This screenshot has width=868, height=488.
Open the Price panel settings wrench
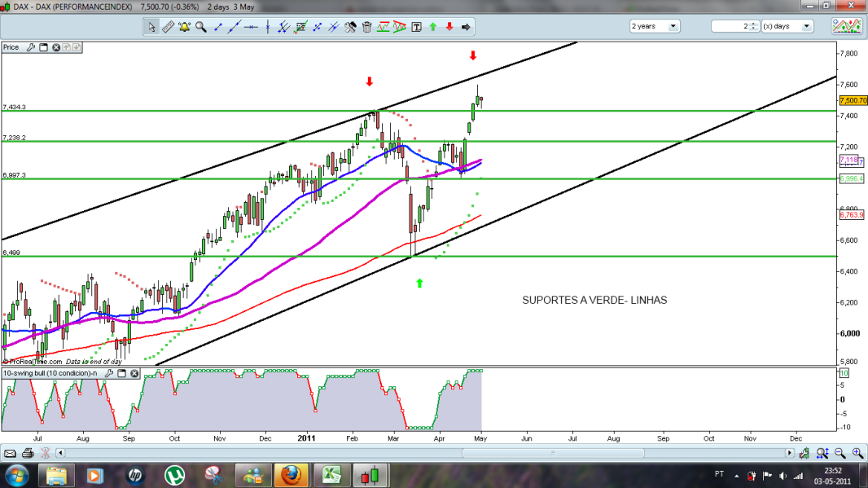(x=30, y=47)
